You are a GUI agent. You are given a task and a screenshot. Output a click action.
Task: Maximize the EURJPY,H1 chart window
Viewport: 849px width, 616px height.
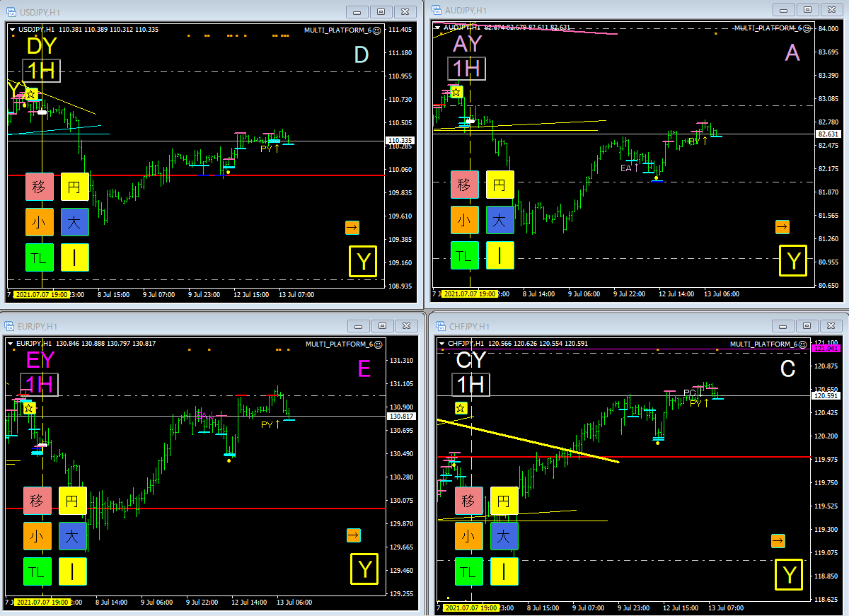pos(382,326)
